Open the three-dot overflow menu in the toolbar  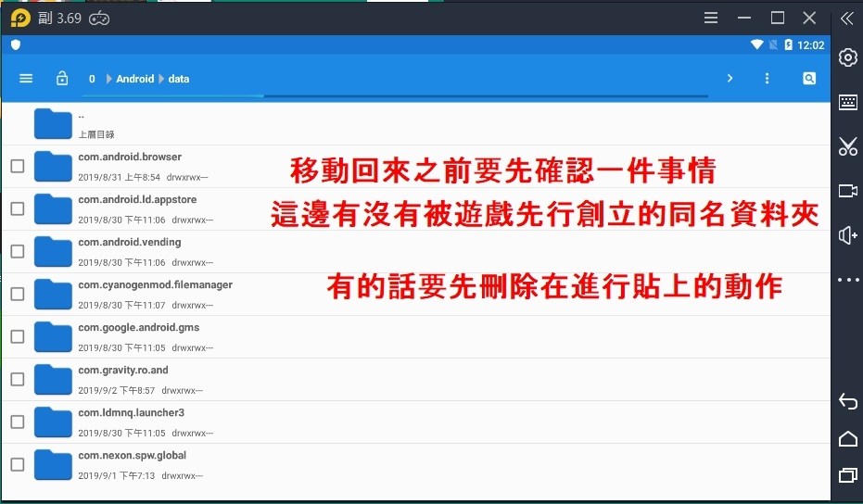(x=767, y=78)
